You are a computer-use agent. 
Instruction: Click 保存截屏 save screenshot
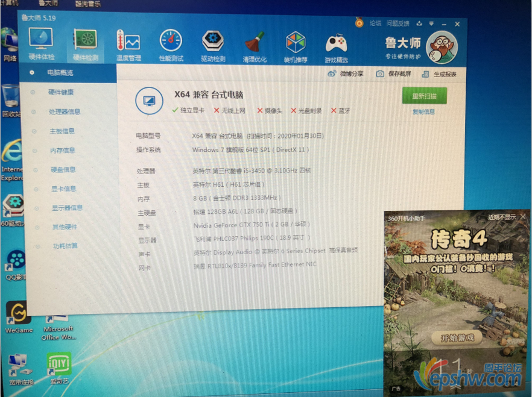tap(393, 74)
